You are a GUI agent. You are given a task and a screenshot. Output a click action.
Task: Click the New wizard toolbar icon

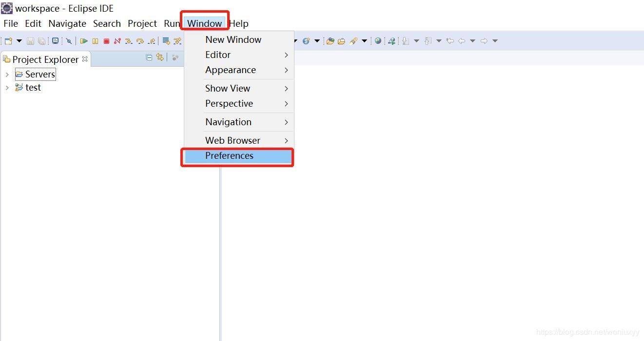(8, 41)
